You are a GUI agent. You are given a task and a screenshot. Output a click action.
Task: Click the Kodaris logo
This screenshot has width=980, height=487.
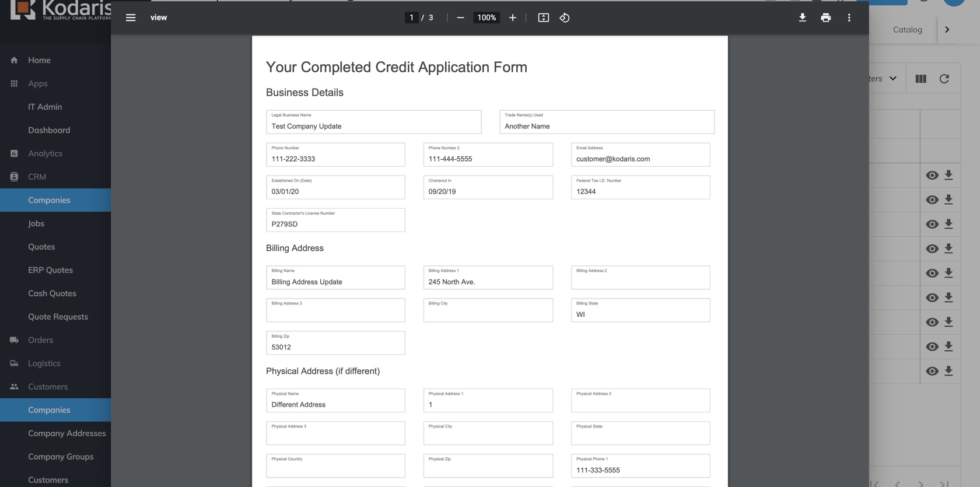pyautogui.click(x=61, y=10)
